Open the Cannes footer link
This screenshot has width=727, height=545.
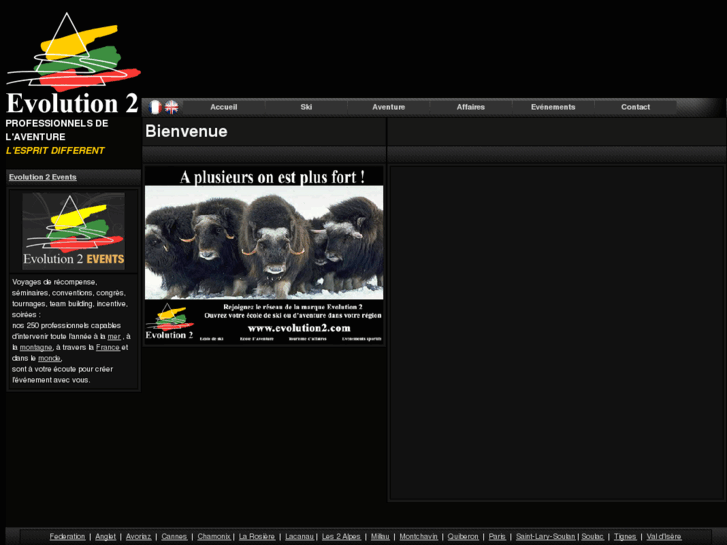[174, 537]
